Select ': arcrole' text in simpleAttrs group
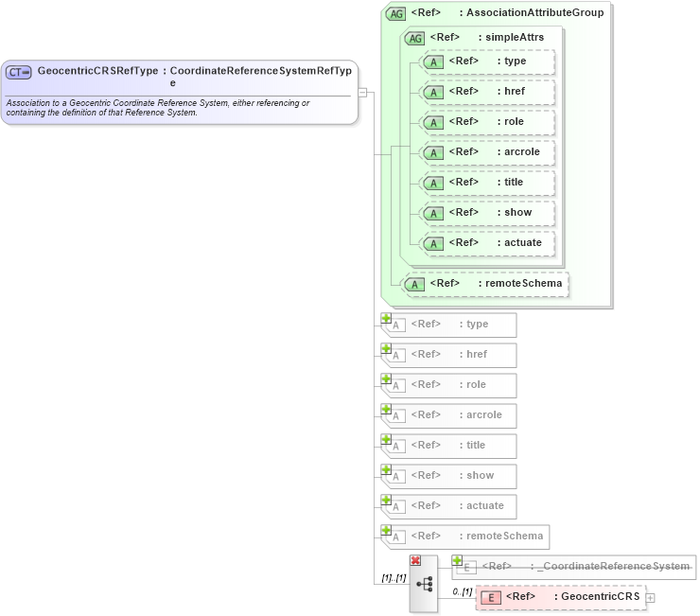This screenshot has height=616, width=700. pyautogui.click(x=518, y=152)
